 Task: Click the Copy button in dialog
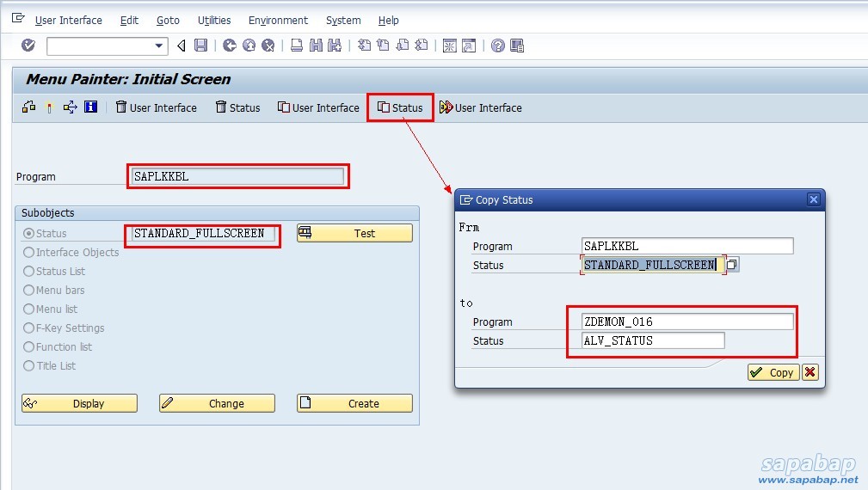pos(773,372)
